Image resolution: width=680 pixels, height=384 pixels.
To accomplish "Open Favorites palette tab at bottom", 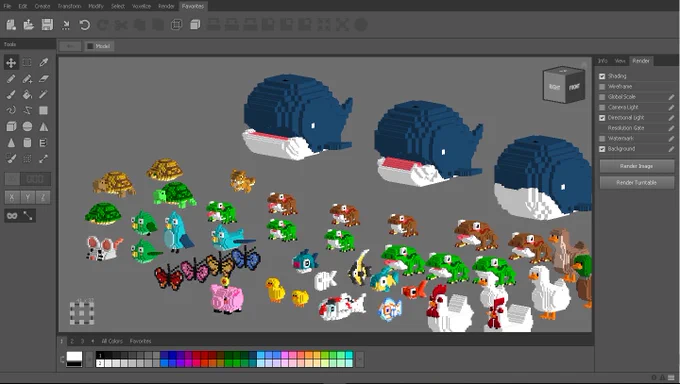I will 141,341.
